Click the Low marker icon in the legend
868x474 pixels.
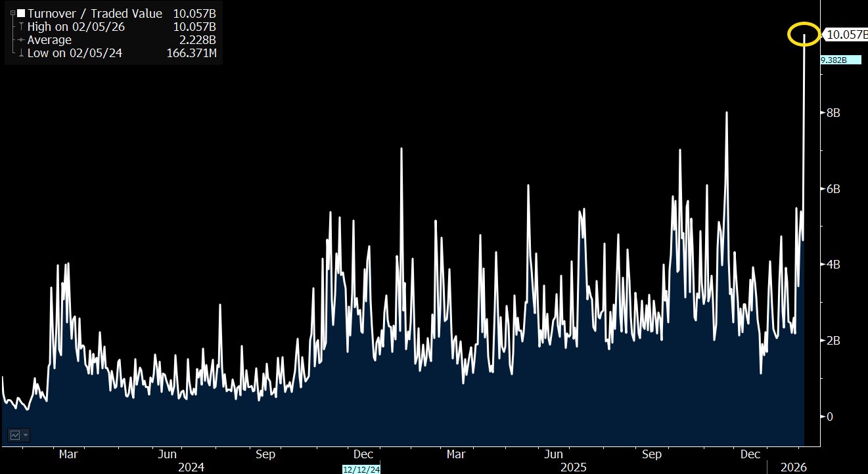(x=20, y=53)
